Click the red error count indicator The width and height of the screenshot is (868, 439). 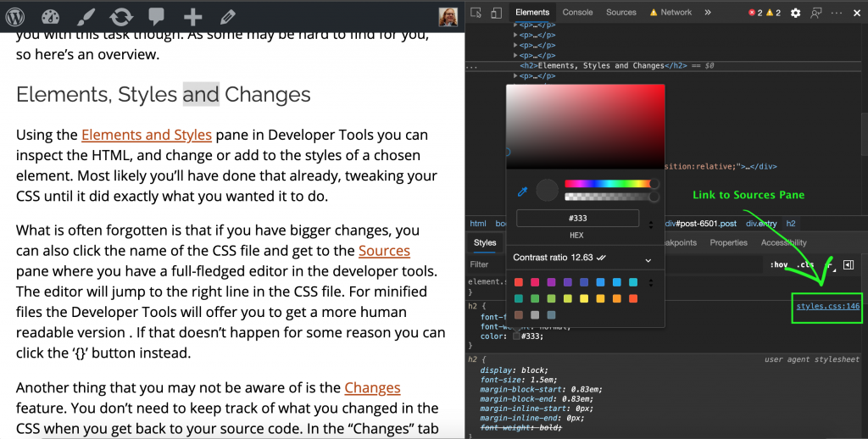(x=755, y=13)
